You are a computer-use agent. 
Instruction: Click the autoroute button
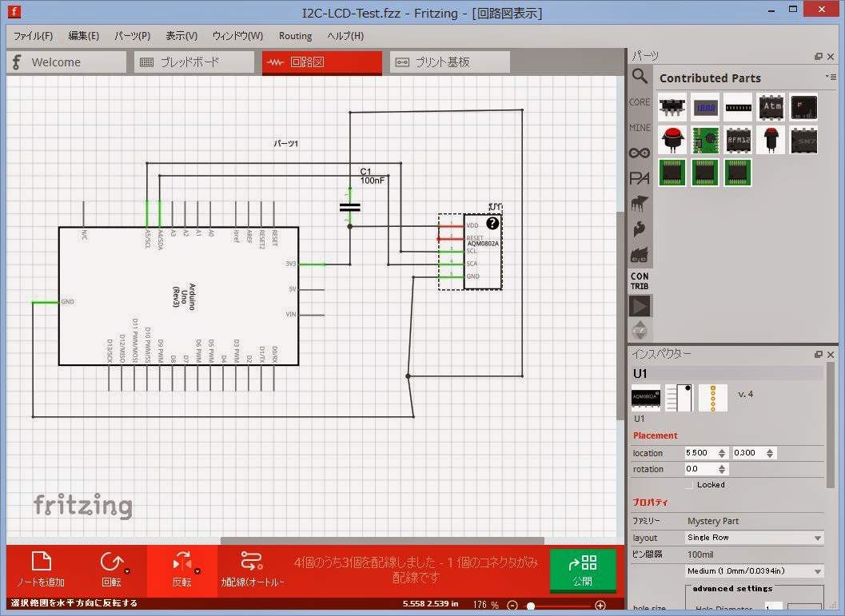click(x=252, y=569)
